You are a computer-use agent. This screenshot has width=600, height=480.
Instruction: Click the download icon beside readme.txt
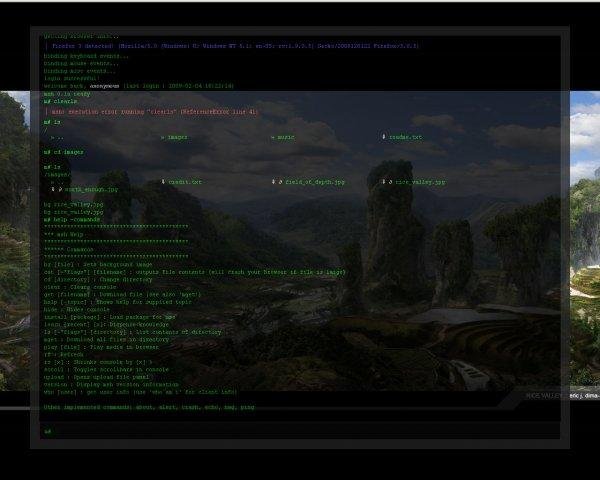click(x=384, y=137)
